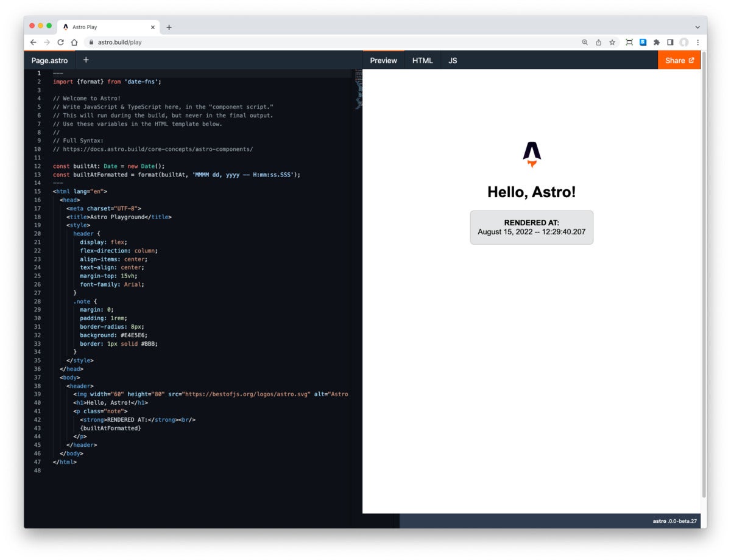Switch to the Preview tab
The height and width of the screenshot is (560, 731).
coord(383,60)
